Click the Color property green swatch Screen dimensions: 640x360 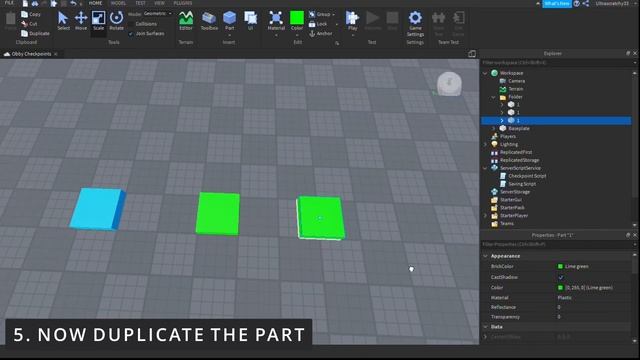tap(560, 288)
